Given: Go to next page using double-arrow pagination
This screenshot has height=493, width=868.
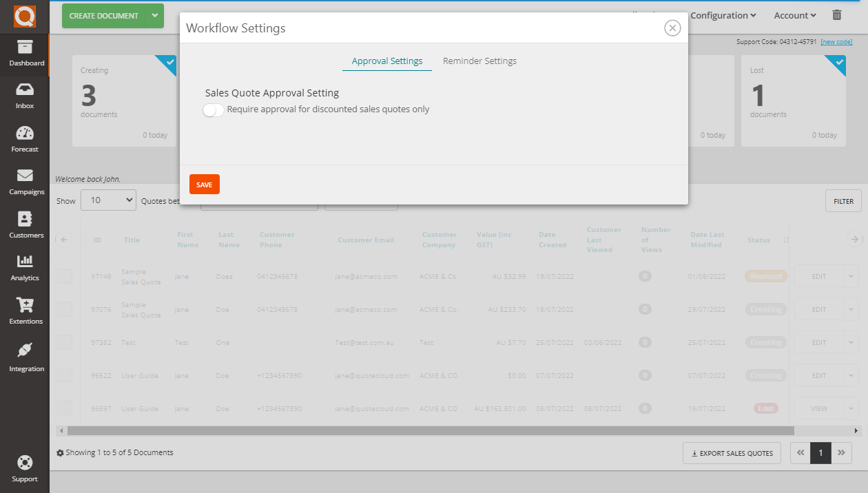Looking at the screenshot, I should coord(841,452).
